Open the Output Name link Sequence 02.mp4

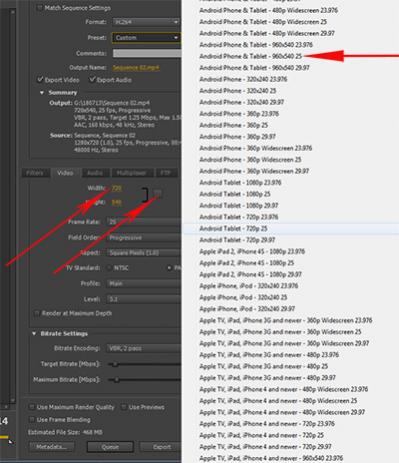(x=136, y=68)
